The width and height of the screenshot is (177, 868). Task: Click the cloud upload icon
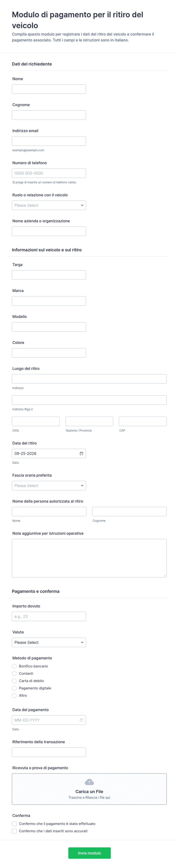[x=89, y=782]
